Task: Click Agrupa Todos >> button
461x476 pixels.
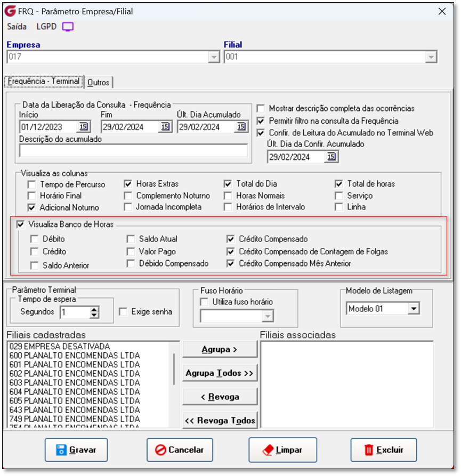Action: [x=220, y=373]
